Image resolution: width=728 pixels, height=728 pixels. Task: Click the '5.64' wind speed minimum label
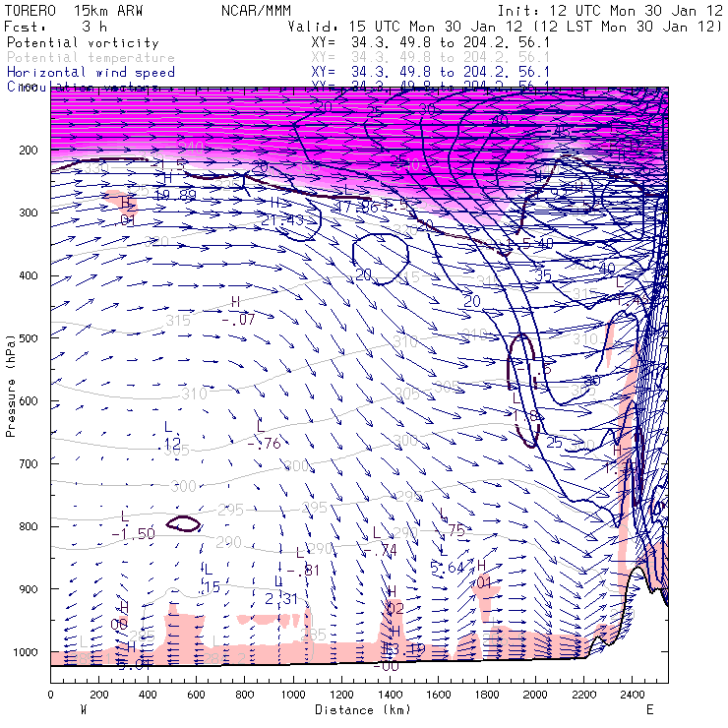click(447, 568)
